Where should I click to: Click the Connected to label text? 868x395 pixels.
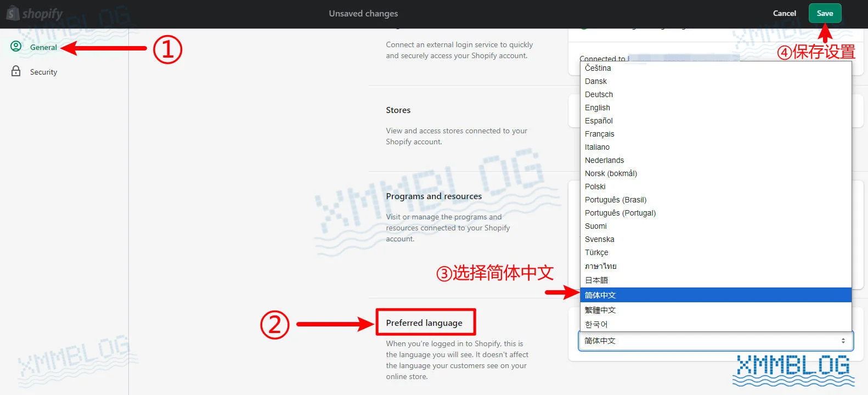[x=602, y=59]
